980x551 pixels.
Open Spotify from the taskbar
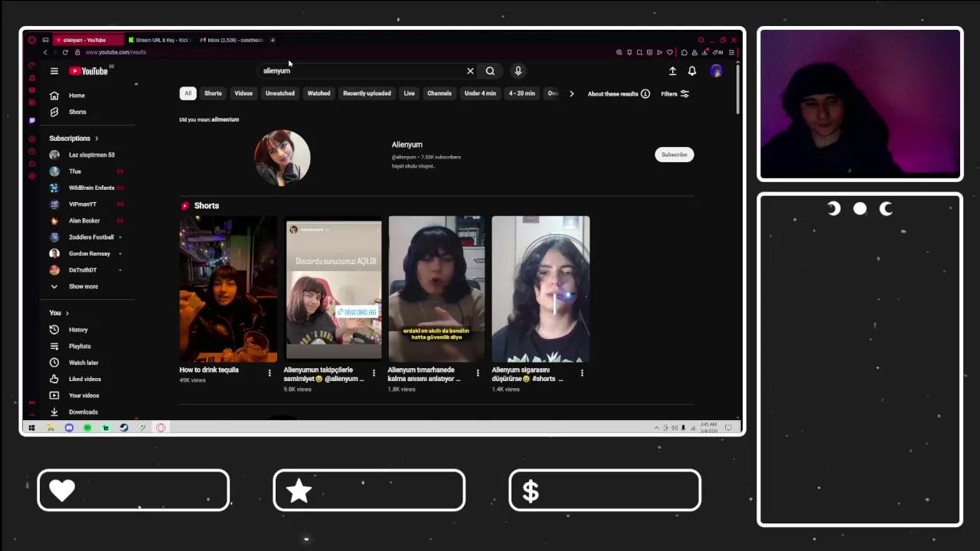click(87, 428)
